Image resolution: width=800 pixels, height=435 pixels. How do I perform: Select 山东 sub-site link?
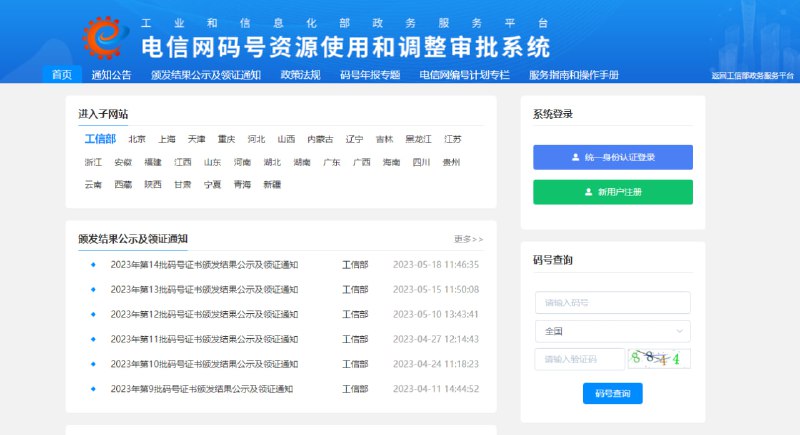click(x=212, y=162)
